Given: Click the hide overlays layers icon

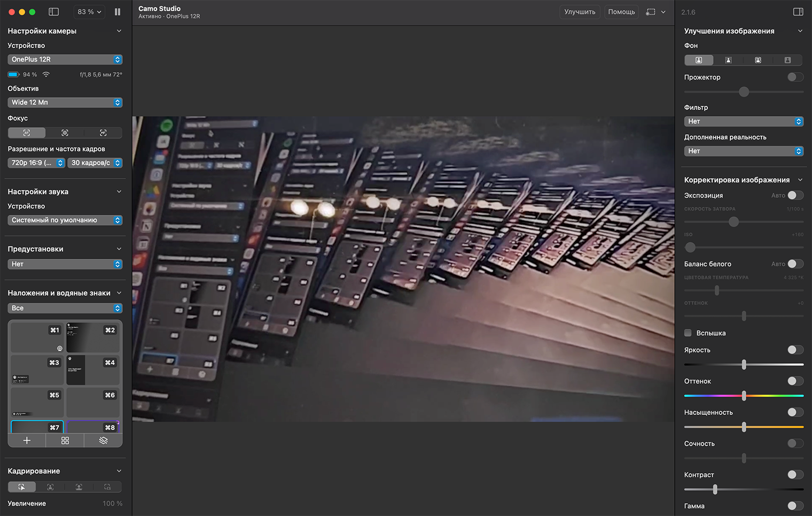Looking at the screenshot, I should [x=103, y=440].
